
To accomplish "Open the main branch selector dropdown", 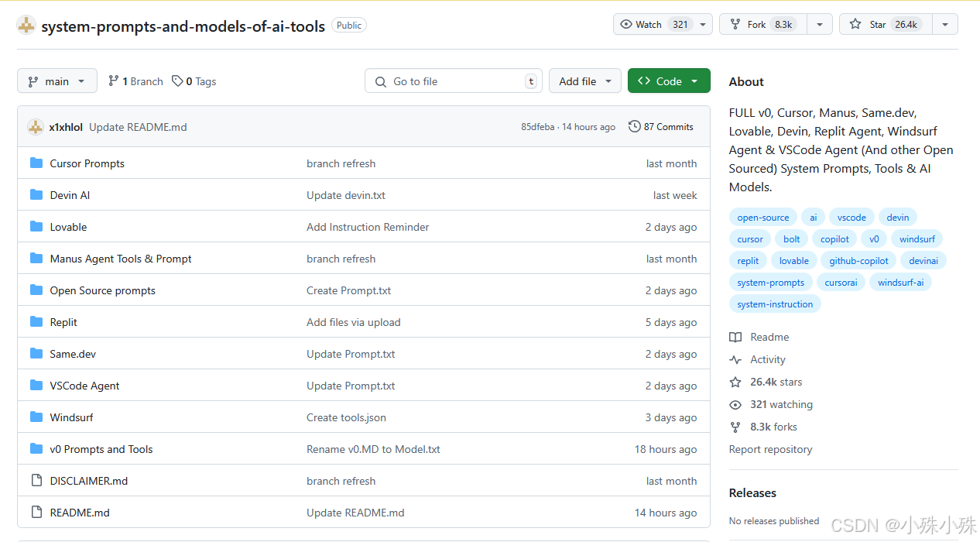I will click(57, 81).
